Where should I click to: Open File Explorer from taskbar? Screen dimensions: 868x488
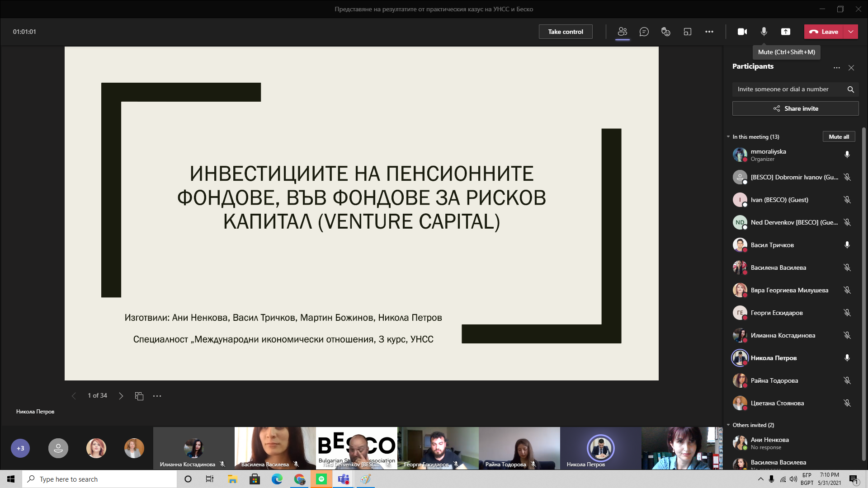coord(232,479)
